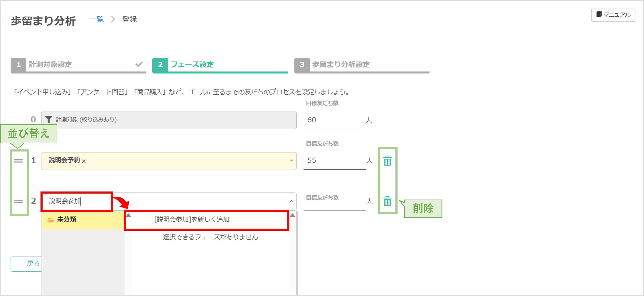Click the dropdown list scroll-up arrow

pyautogui.click(x=292, y=215)
